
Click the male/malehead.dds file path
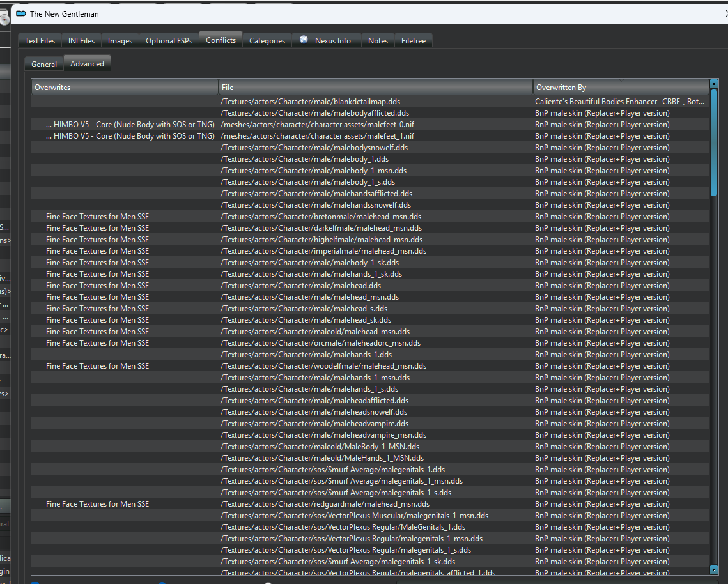coord(301,286)
